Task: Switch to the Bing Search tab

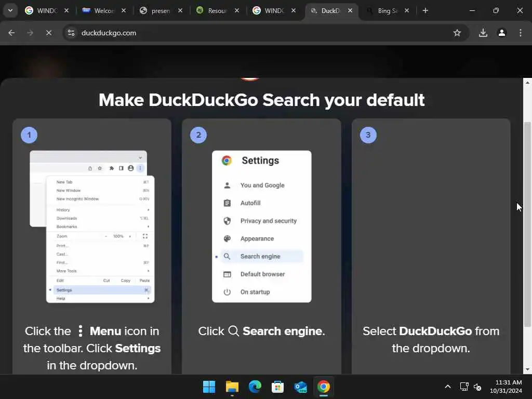Action: (388, 10)
